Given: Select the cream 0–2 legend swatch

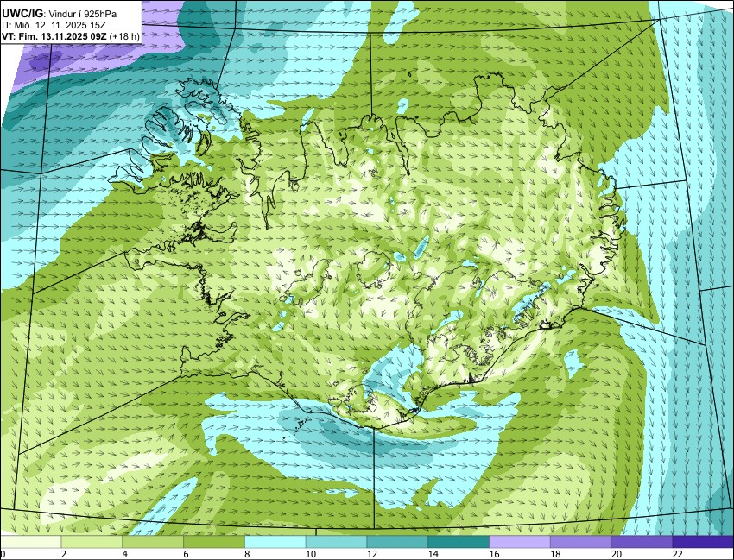Looking at the screenshot, I should pyautogui.click(x=31, y=542).
